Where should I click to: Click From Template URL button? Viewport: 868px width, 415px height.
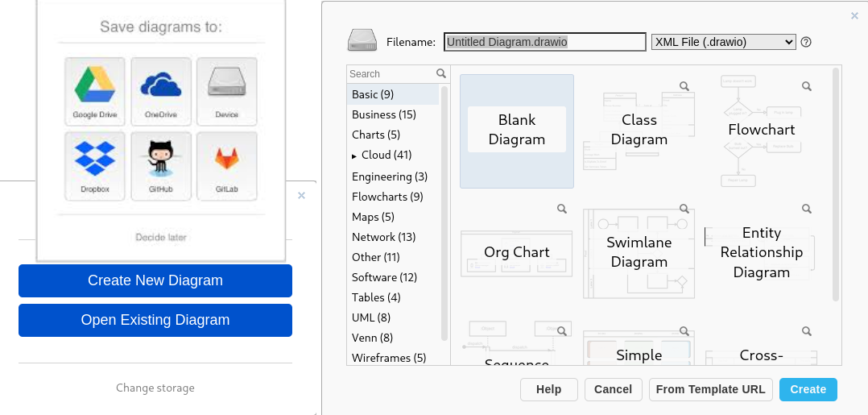pos(710,389)
